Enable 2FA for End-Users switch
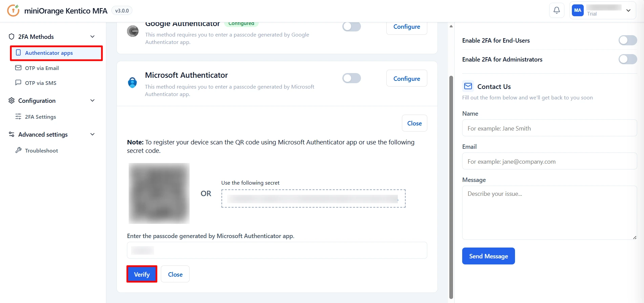This screenshot has width=644, height=303. 628,40
